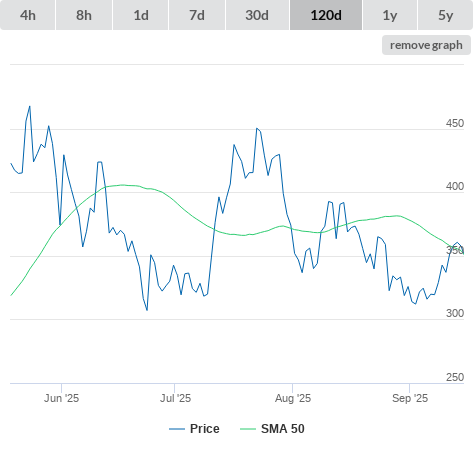Choose the 1d chart range
The image size is (474, 455).
[x=141, y=15]
